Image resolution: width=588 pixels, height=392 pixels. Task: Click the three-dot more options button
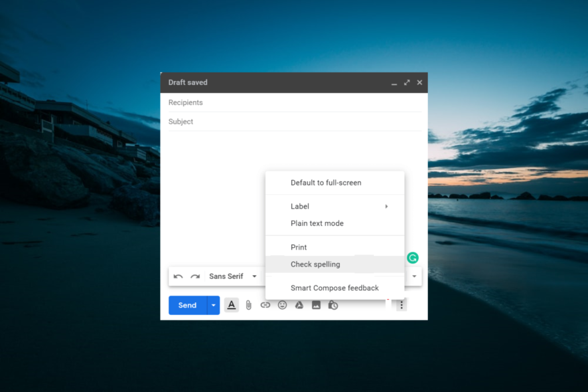(402, 305)
